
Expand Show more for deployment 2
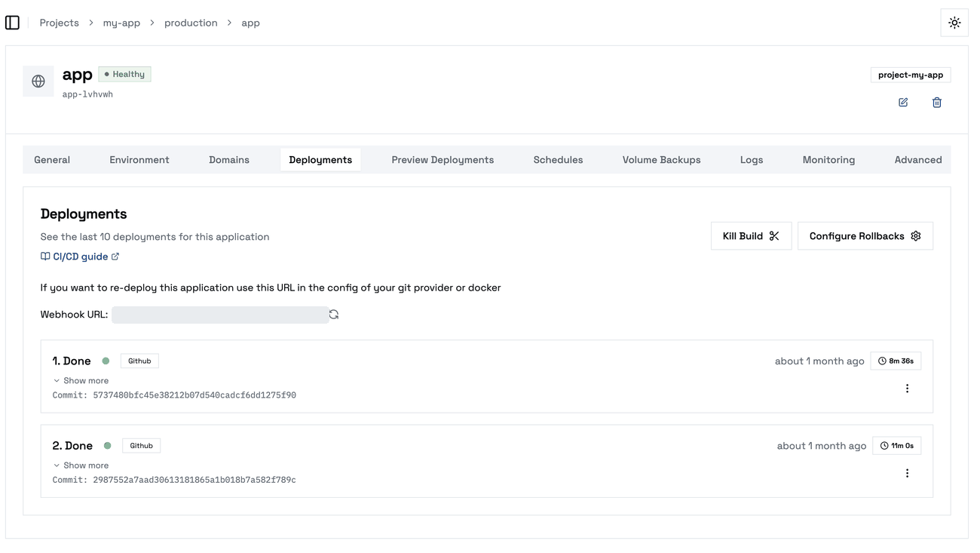click(x=81, y=465)
